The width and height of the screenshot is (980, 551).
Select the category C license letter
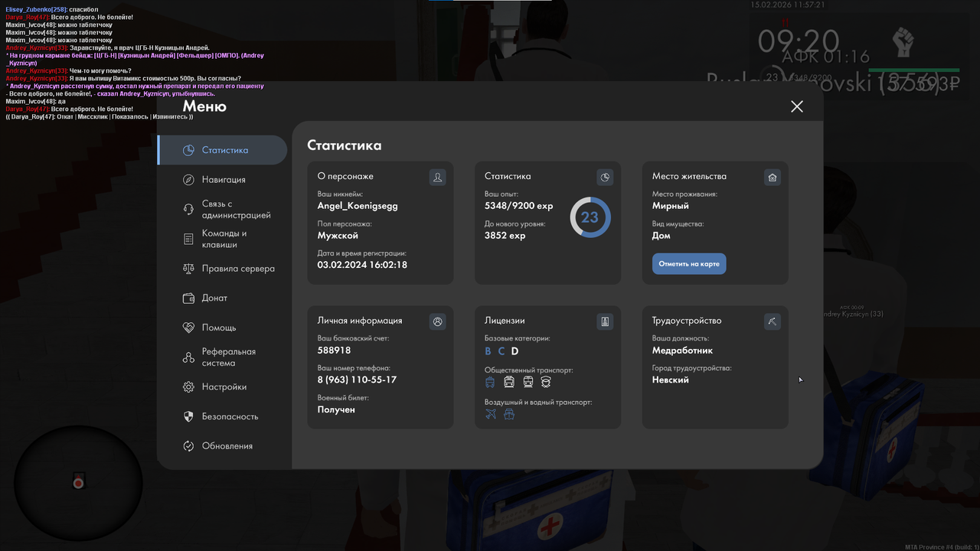pyautogui.click(x=501, y=351)
